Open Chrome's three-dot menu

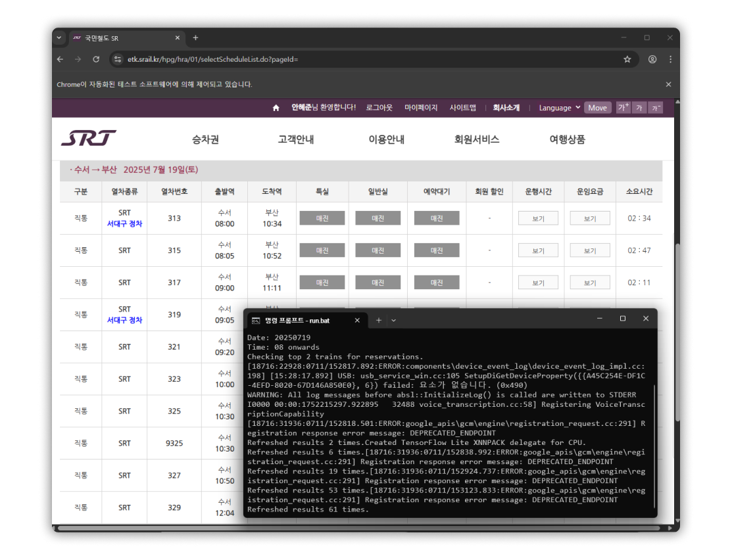click(x=670, y=59)
